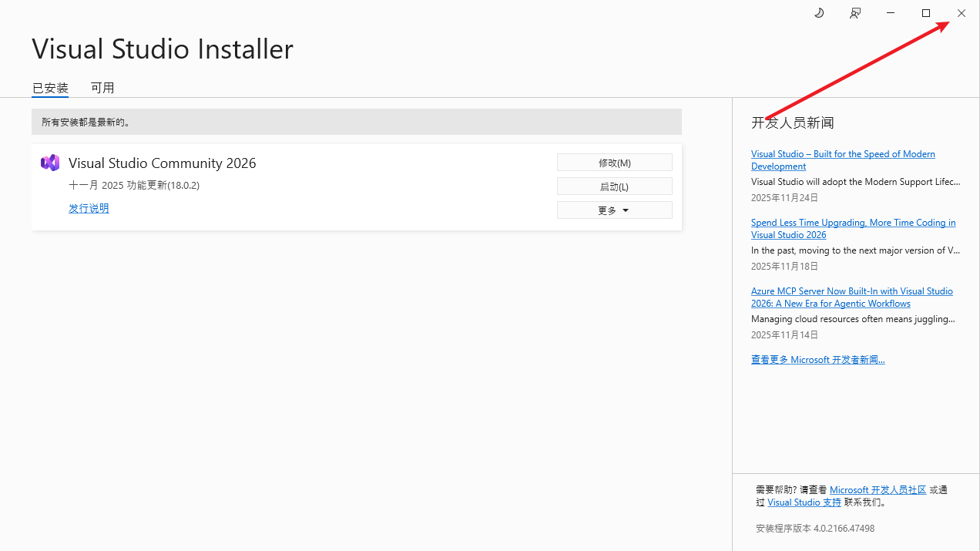Viewport: 980px width, 551px height.
Task: Launch Visual Studio with 启动(L)
Action: [614, 186]
